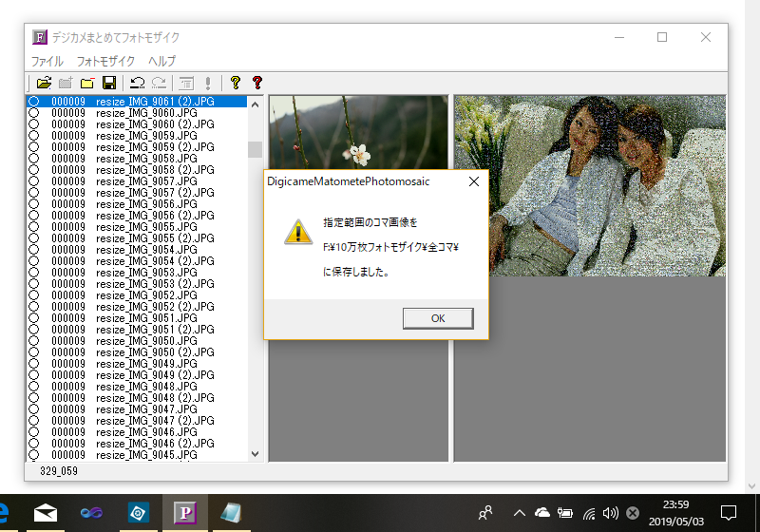Screen dimensions: 760x532
Task: Click the yellow question mark help icon
Action: click(x=236, y=83)
